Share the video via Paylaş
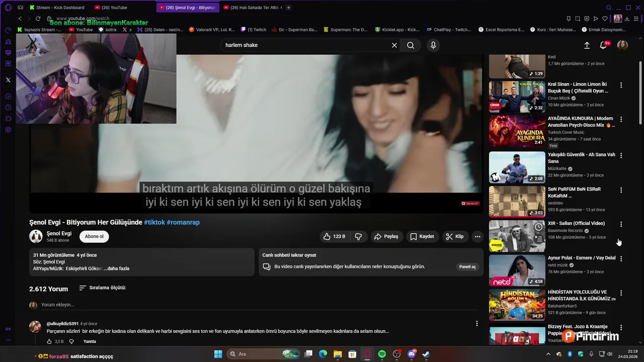Viewport: 644px width, 362px height. [x=386, y=236]
